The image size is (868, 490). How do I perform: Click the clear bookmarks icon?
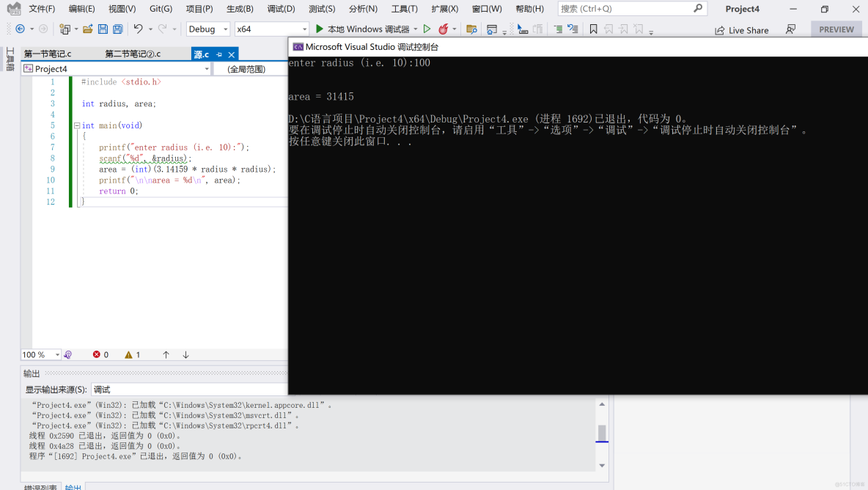[639, 29]
